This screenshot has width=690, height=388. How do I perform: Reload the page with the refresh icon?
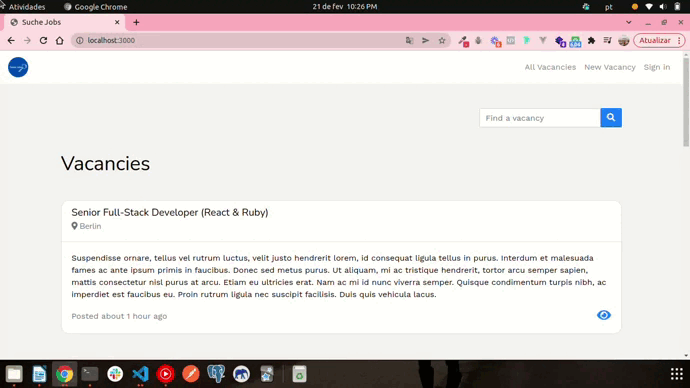click(43, 40)
